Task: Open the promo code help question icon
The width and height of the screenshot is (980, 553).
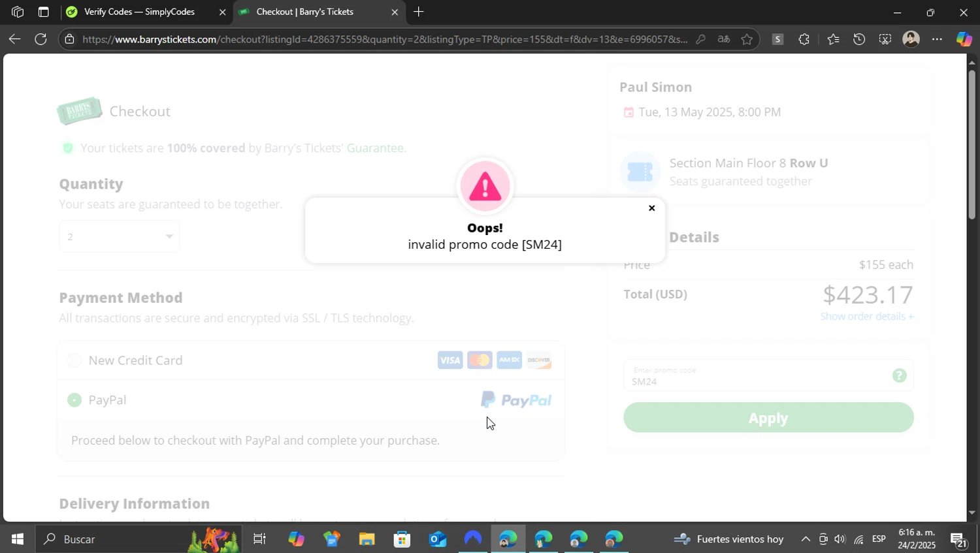Action: 900,375
